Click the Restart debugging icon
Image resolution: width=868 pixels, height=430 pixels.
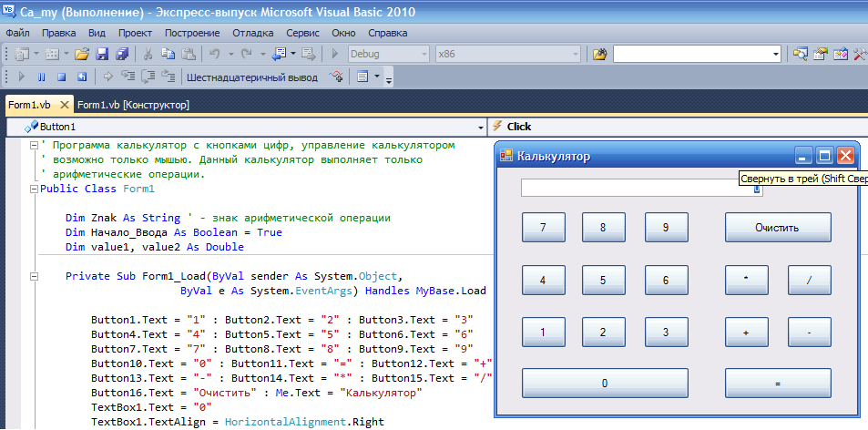point(81,77)
